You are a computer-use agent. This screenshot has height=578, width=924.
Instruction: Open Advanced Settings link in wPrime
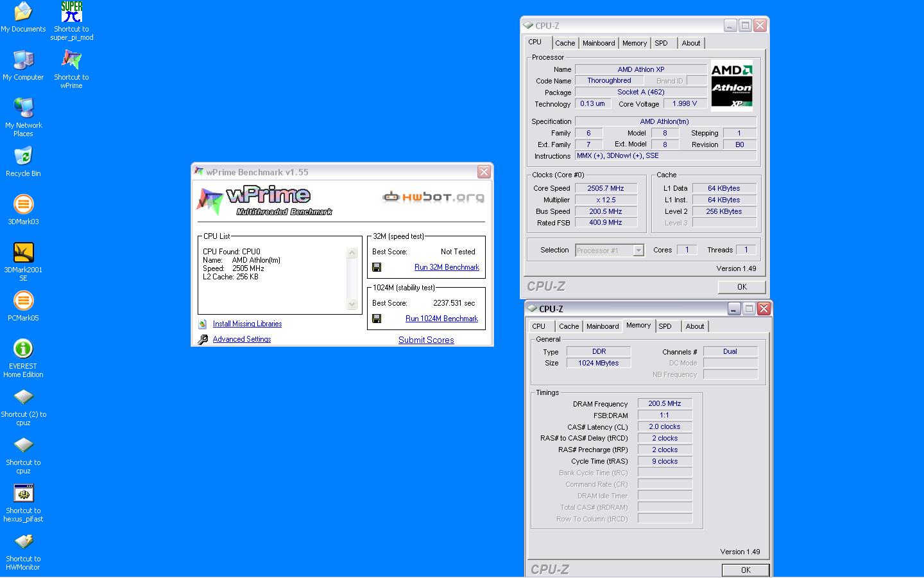coord(242,339)
